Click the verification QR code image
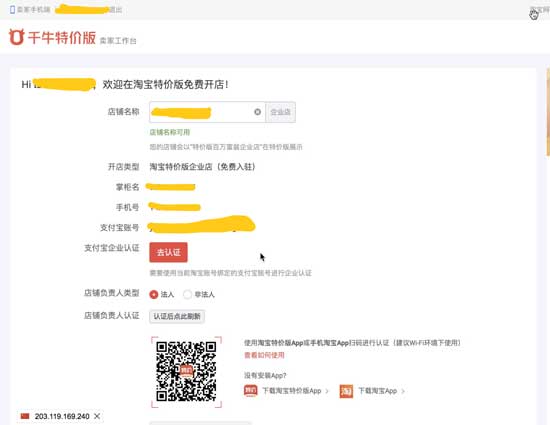The height and width of the screenshot is (425, 550). coord(186,372)
